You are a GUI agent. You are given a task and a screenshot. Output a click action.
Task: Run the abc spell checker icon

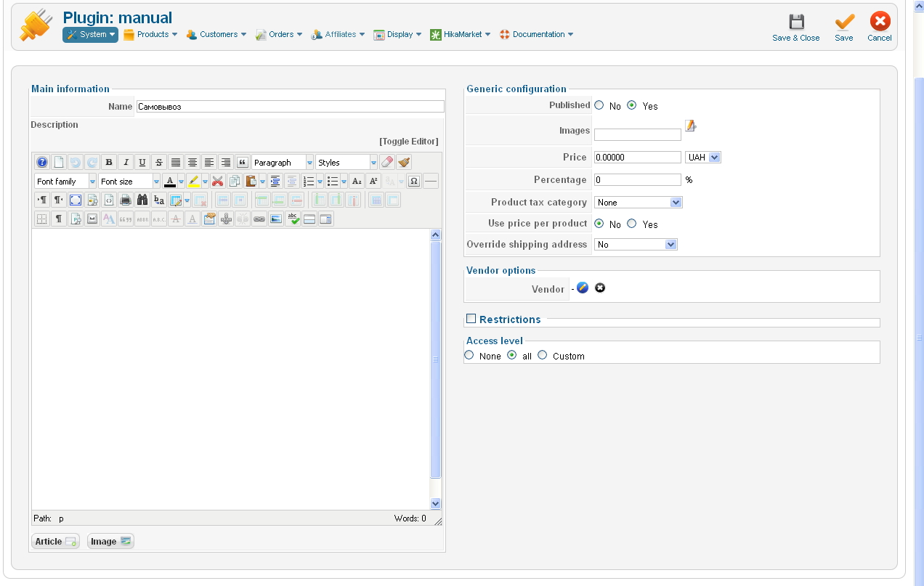point(293,219)
